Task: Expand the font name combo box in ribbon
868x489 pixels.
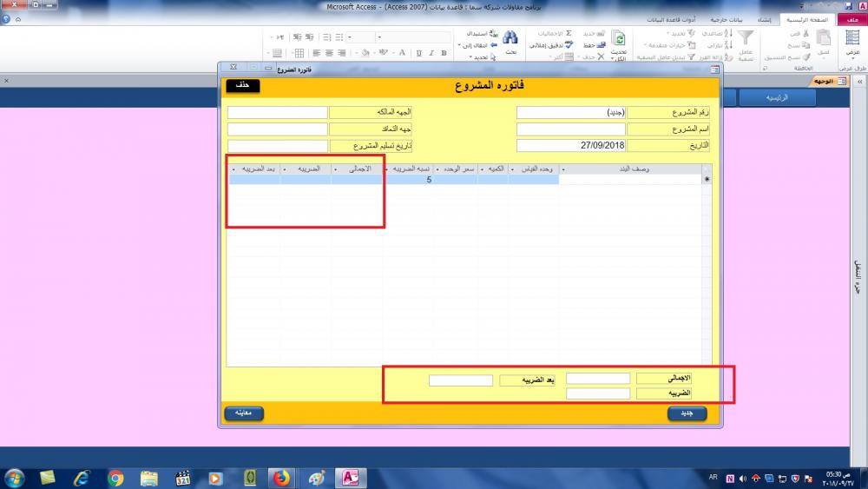Action: point(380,37)
